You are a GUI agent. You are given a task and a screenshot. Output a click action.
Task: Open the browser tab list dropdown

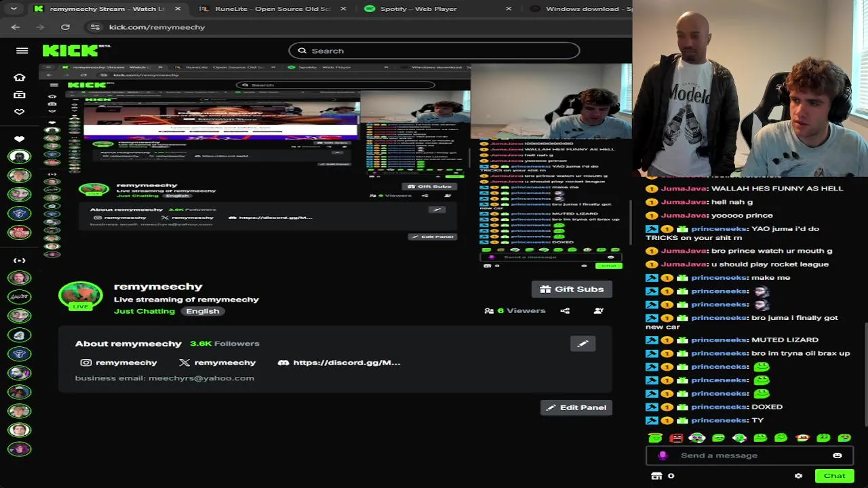[14, 9]
